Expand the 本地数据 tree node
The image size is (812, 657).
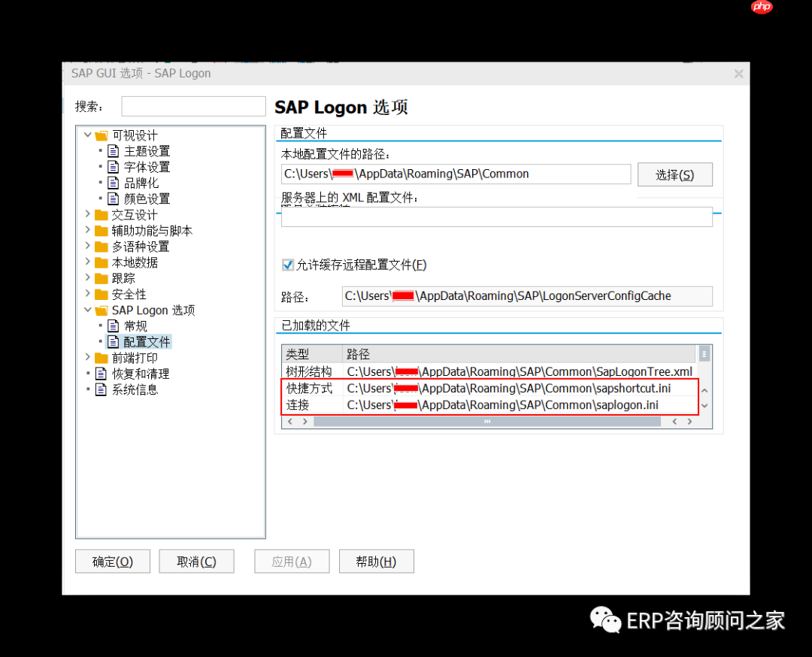click(x=87, y=262)
